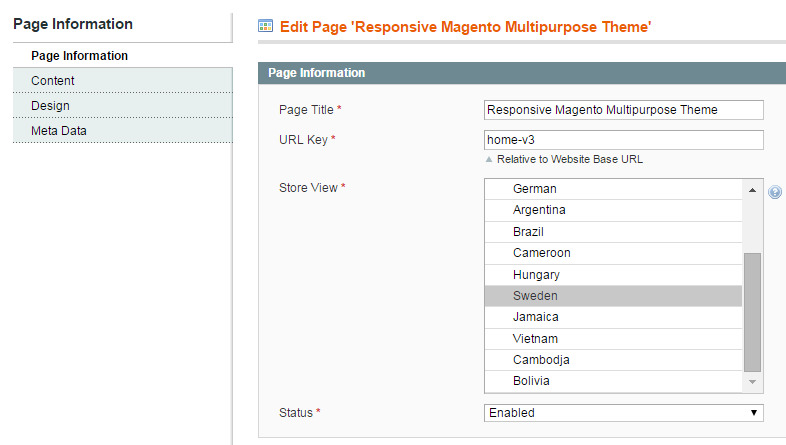786x445 pixels.
Task: Click the store list scroll-down arrow
Action: (x=752, y=382)
